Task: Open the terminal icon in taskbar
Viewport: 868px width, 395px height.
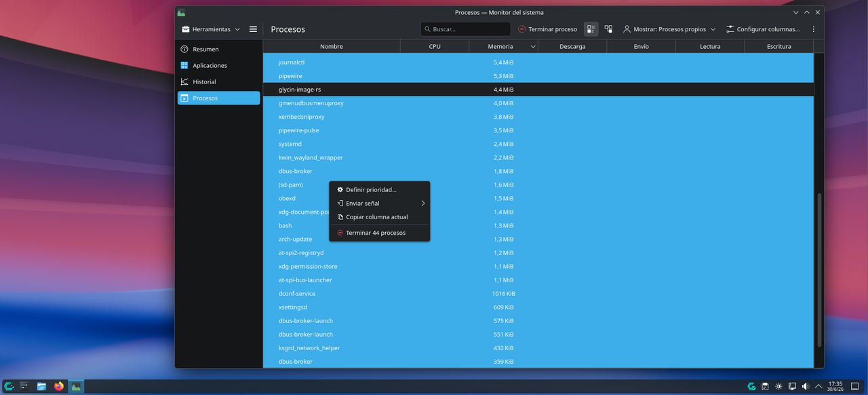Action: (24, 386)
